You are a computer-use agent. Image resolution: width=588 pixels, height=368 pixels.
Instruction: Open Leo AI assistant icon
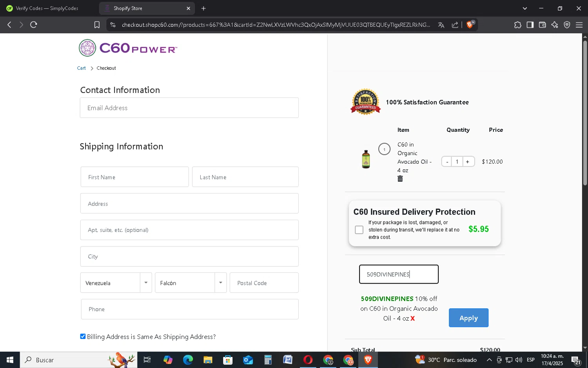555,25
